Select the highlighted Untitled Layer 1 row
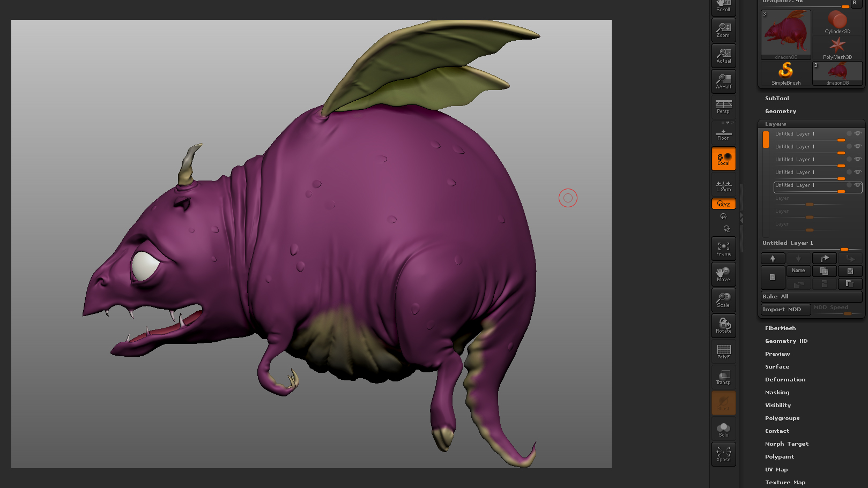Viewport: 868px width, 488px height. click(818, 187)
